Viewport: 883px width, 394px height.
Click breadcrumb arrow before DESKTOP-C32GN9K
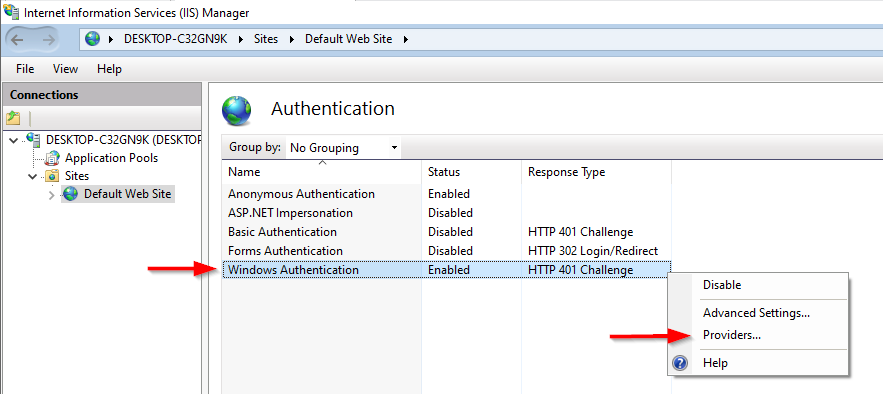(x=111, y=39)
